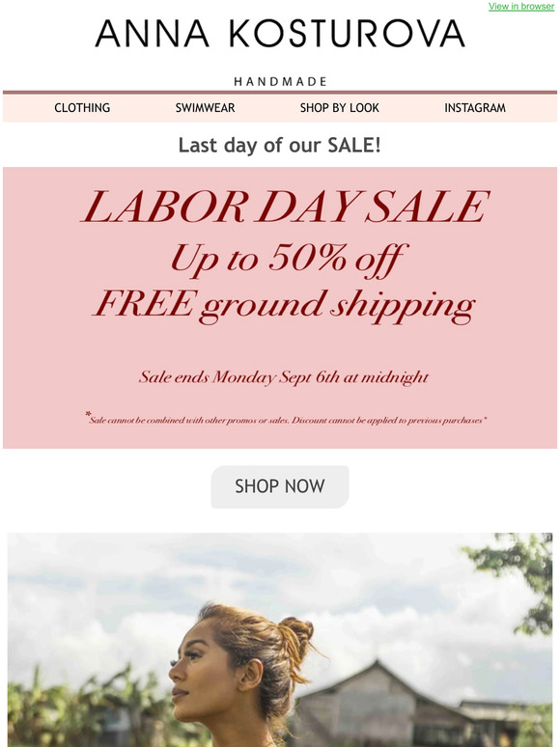The width and height of the screenshot is (560, 747).
Task: Open the CLOTHING navigation item
Action: pos(82,108)
